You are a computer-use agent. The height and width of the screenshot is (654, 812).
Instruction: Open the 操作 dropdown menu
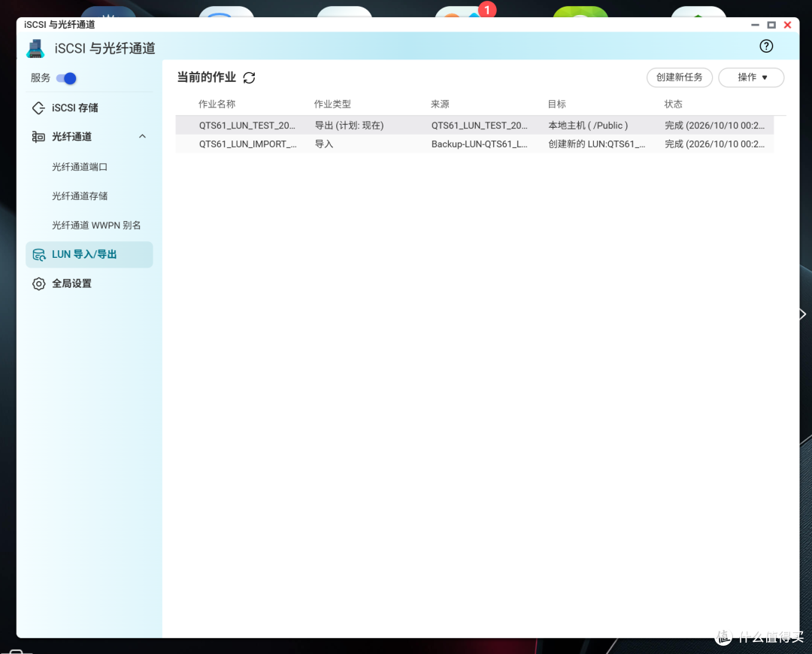751,77
